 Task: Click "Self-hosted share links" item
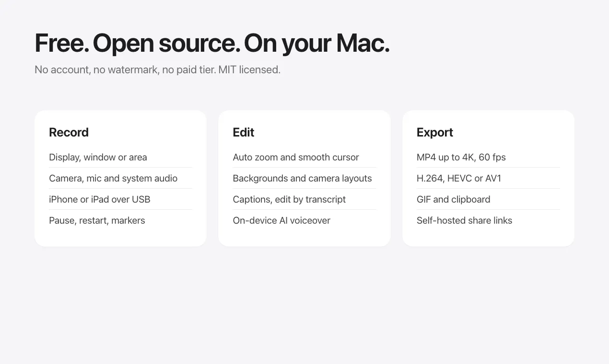[x=464, y=221]
